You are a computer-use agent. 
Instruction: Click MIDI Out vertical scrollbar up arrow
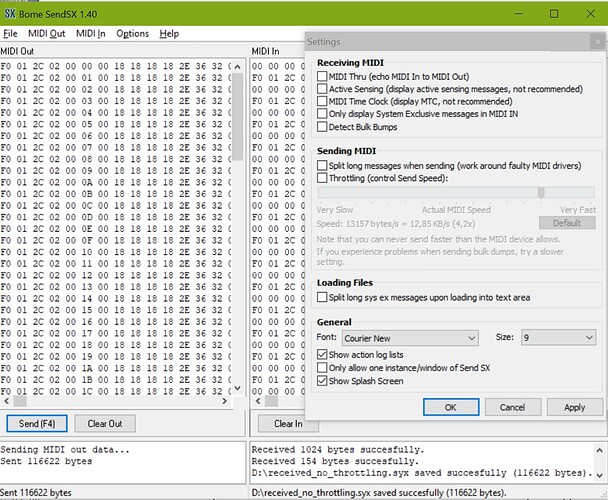pyautogui.click(x=238, y=67)
